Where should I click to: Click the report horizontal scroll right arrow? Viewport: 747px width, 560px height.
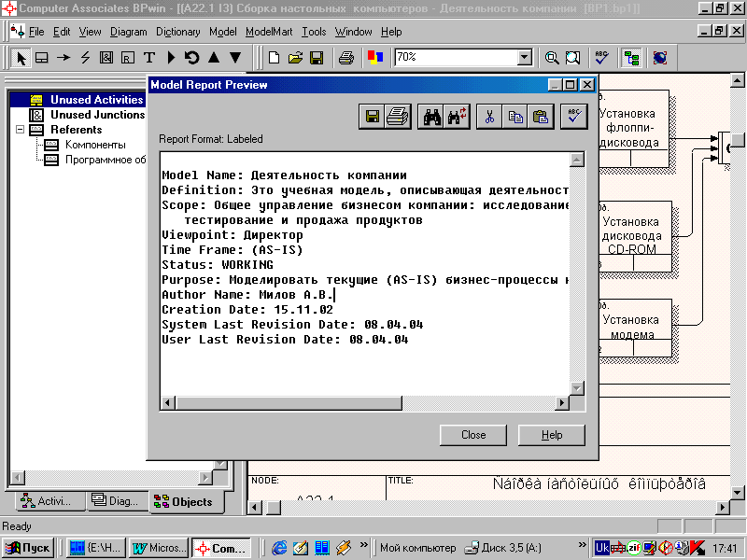pyautogui.click(x=562, y=403)
